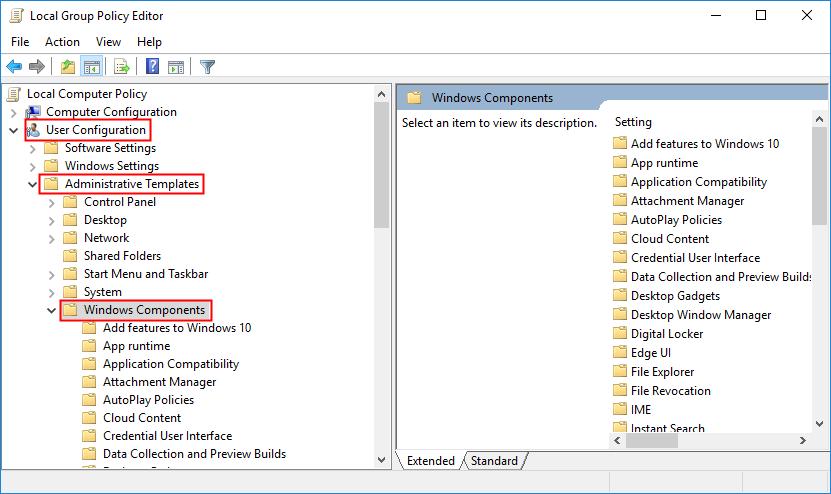The height and width of the screenshot is (494, 831).
Task: Click the Forward arrow toolbar icon
Action: [x=37, y=67]
